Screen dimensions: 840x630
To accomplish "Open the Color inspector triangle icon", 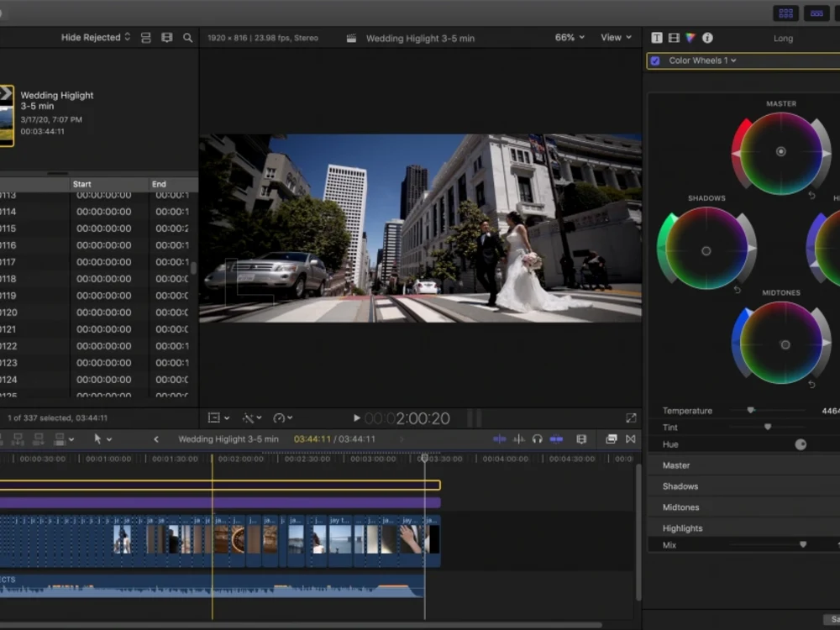I will pyautogui.click(x=690, y=38).
